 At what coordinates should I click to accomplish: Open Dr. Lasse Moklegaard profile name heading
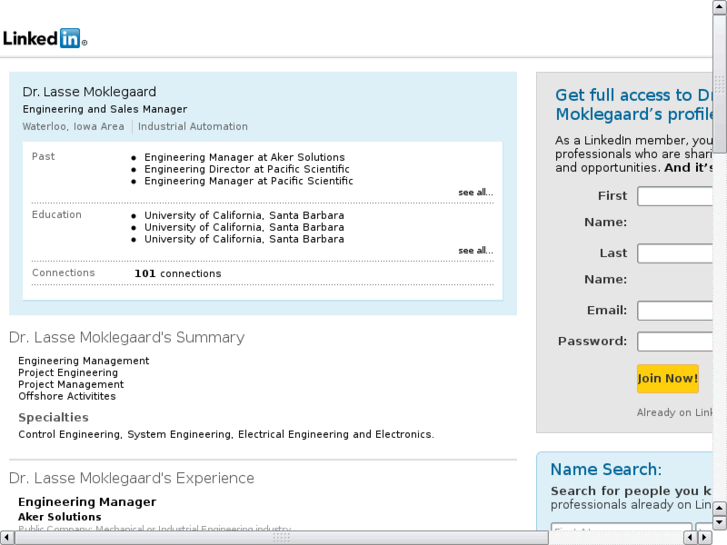(89, 92)
